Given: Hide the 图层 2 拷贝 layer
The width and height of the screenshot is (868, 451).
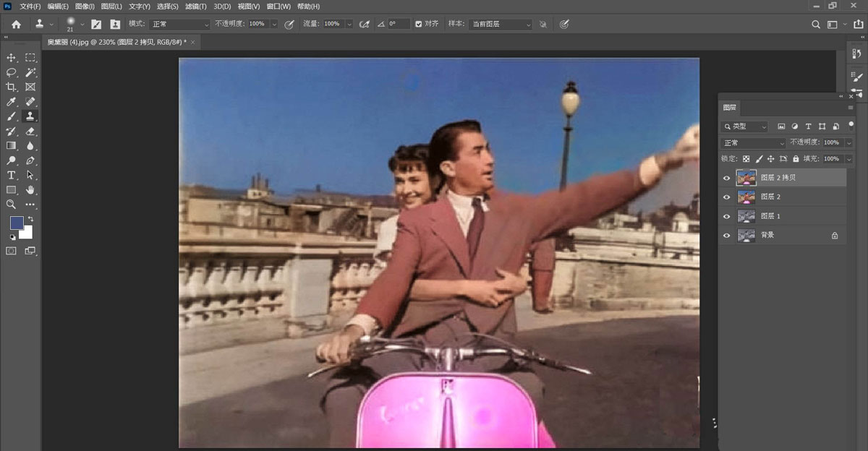Looking at the screenshot, I should 727,178.
